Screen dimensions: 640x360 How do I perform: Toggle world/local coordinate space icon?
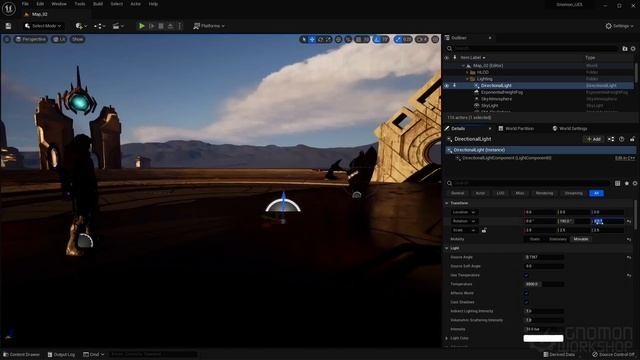tap(338, 39)
